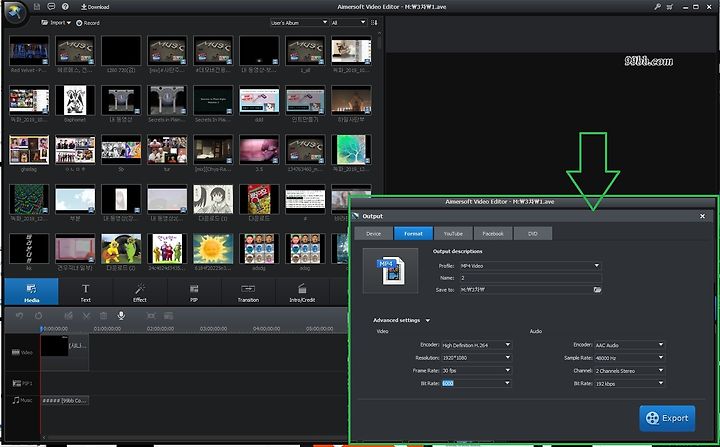Viewport: 720px width, 447px height.
Task: Click the Save to path field
Action: coord(526,290)
